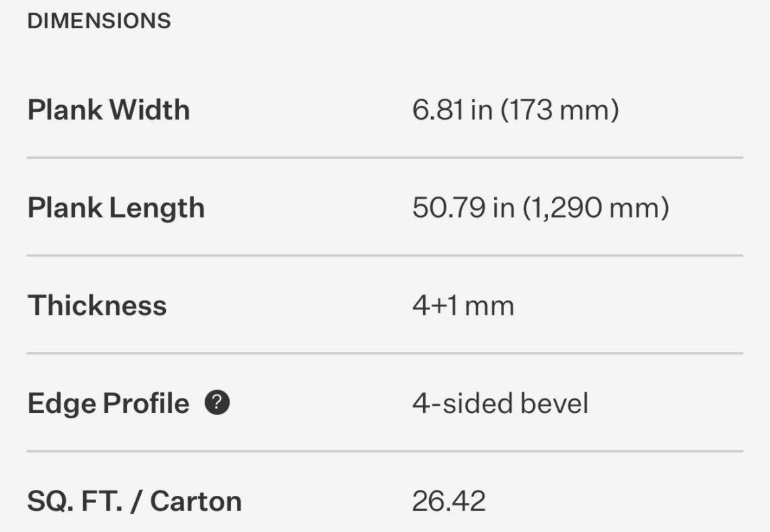Click the word Carton in the last row
Image resolution: width=770 pixels, height=532 pixels.
195,501
